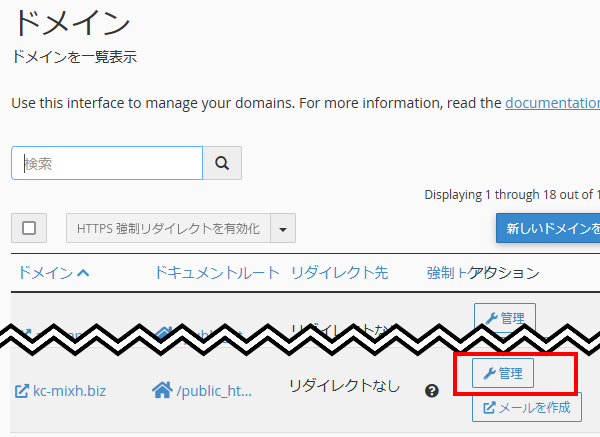
Task: Open the documentation link
Action: (552, 102)
